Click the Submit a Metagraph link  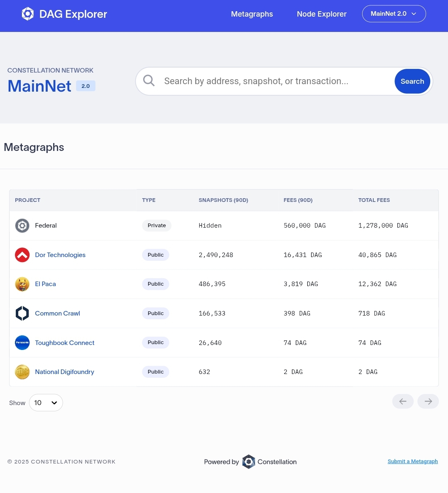tap(412, 461)
